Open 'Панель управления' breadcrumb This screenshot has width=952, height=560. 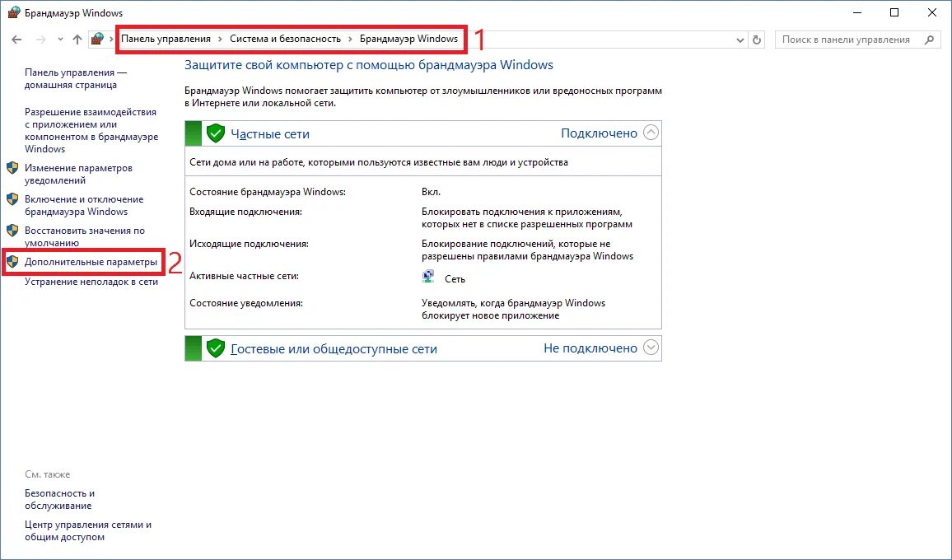(x=166, y=39)
